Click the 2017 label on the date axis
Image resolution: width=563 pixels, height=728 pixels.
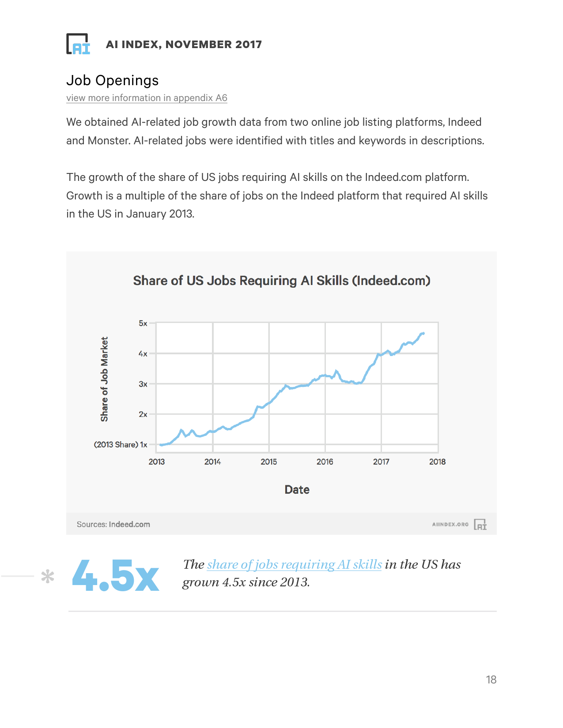[381, 462]
